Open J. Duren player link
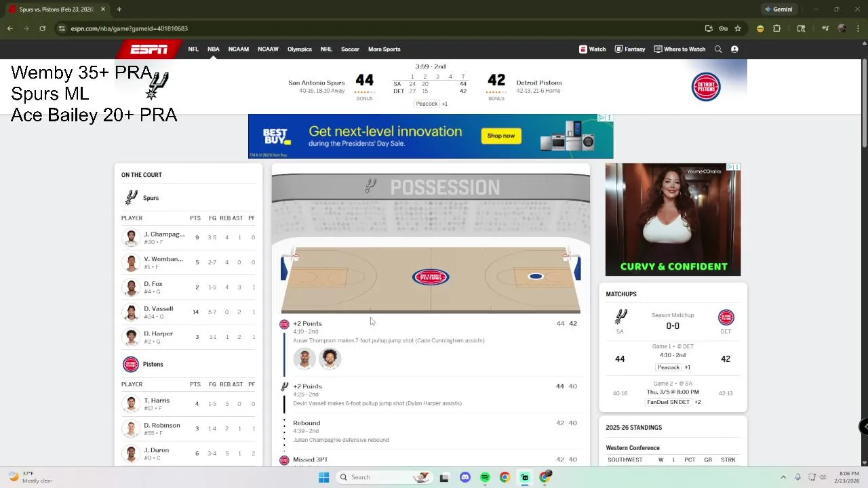 [x=157, y=450]
